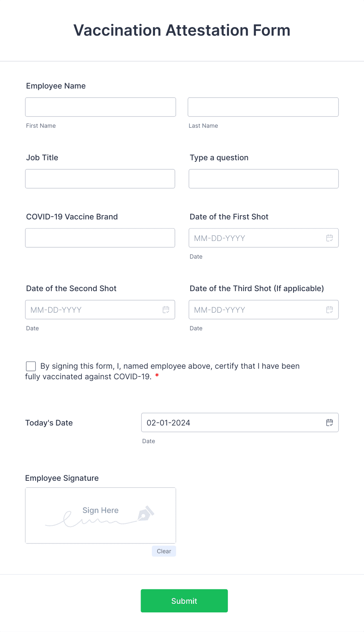Click the Sign Here signature area
The height and width of the screenshot is (632, 364).
click(x=100, y=515)
